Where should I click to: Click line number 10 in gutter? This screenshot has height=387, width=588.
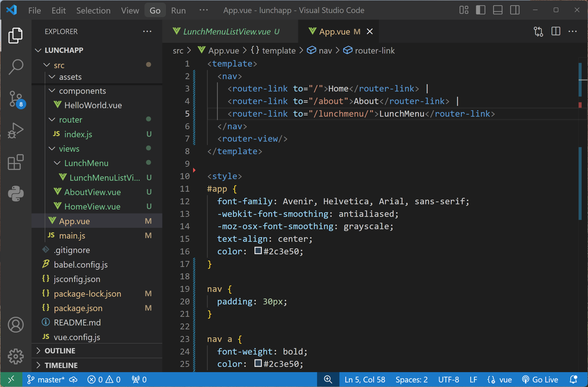(184, 176)
